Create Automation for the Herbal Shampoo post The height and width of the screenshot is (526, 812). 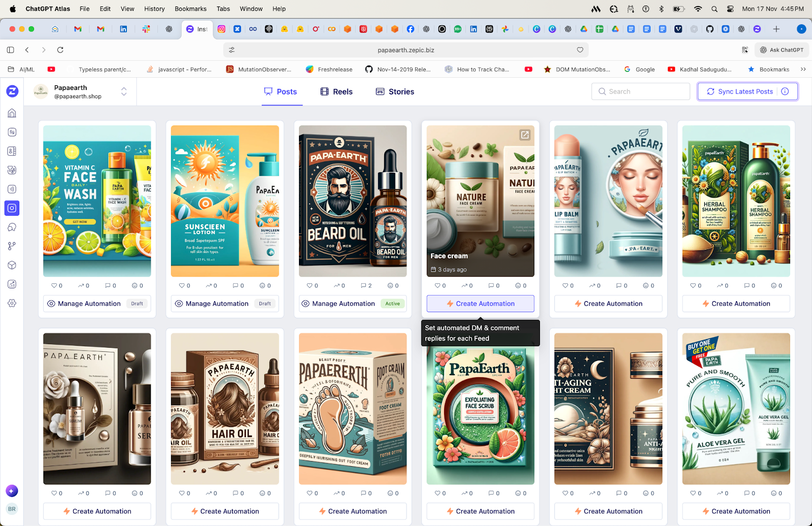pos(736,304)
